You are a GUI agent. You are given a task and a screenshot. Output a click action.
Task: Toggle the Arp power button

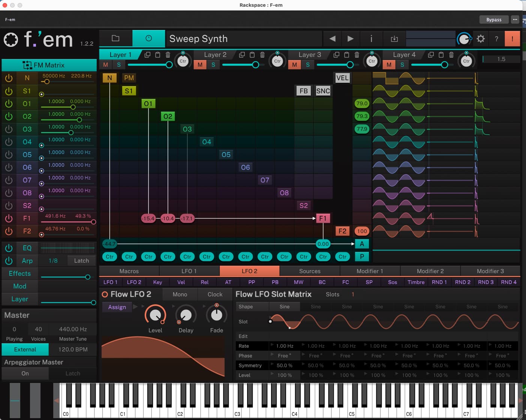click(9, 260)
